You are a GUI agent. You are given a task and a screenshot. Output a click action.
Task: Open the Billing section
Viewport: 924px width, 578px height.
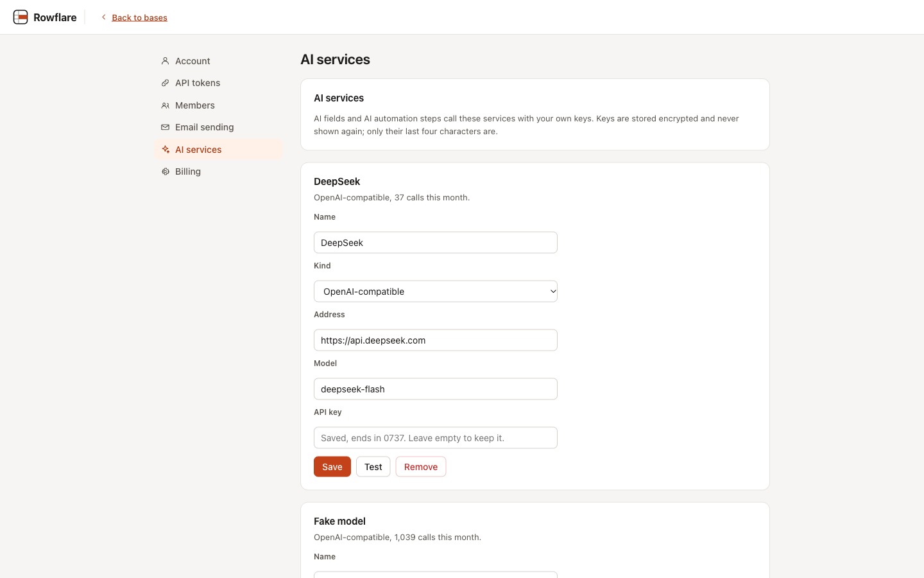click(x=218, y=171)
